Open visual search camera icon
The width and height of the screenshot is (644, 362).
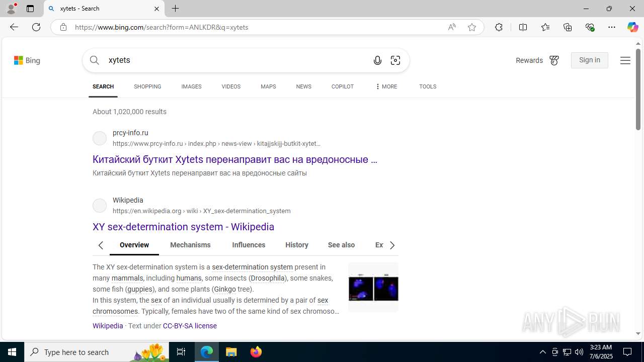click(395, 60)
